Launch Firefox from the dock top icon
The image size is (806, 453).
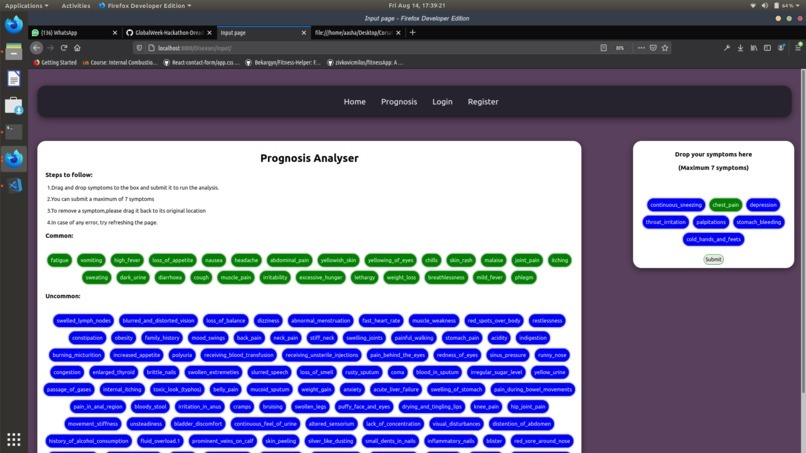click(14, 24)
